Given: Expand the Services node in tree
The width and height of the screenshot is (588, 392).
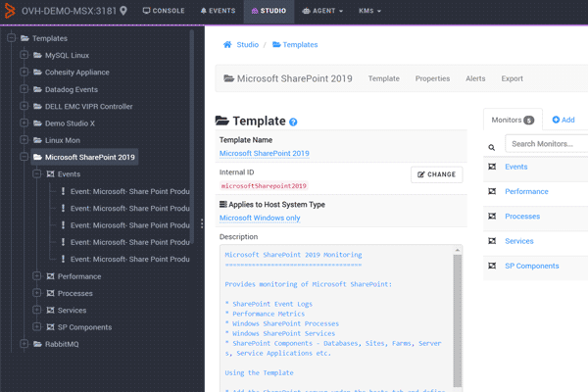Looking at the screenshot, I should point(37,310).
